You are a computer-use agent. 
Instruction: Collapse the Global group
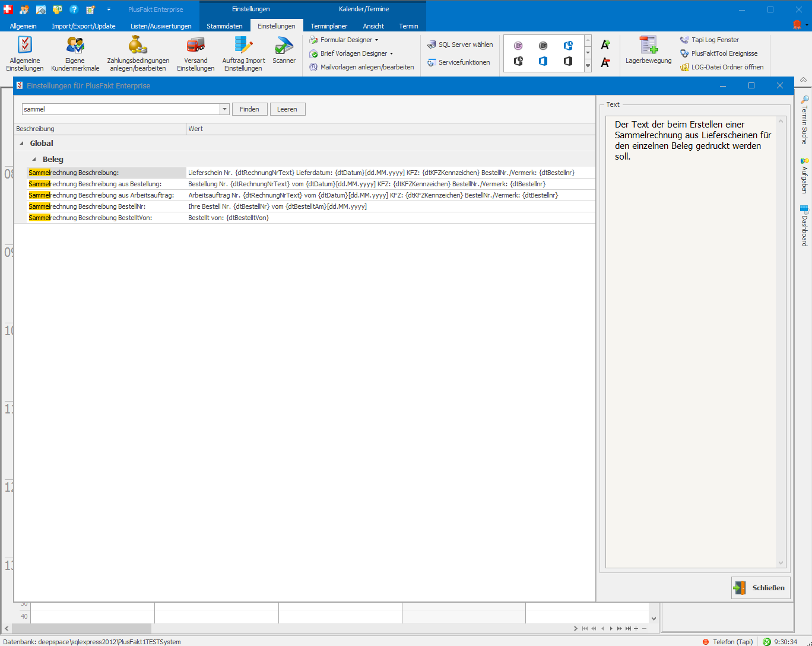pos(22,143)
